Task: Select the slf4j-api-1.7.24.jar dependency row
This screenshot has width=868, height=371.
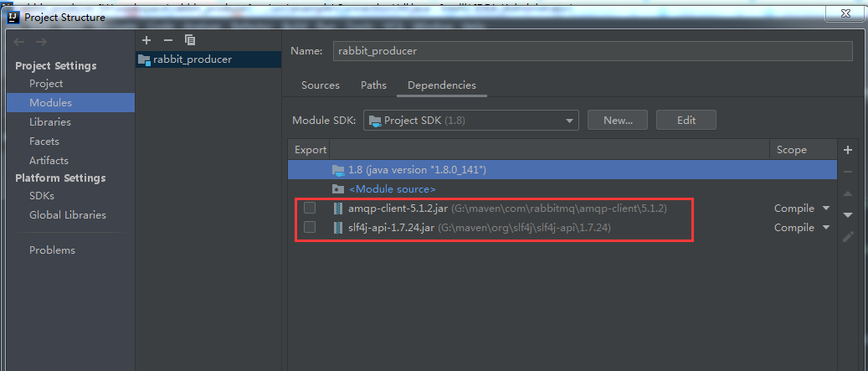Action: click(562, 228)
